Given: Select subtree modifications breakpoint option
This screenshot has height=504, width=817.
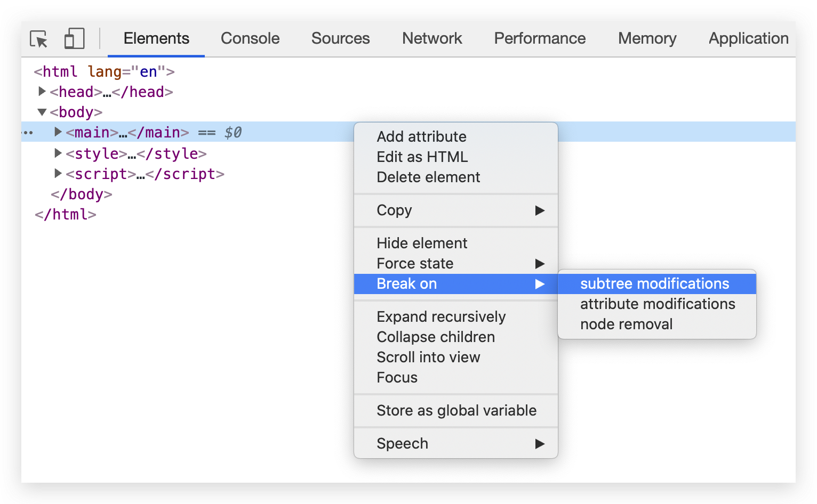Looking at the screenshot, I should pos(654,284).
